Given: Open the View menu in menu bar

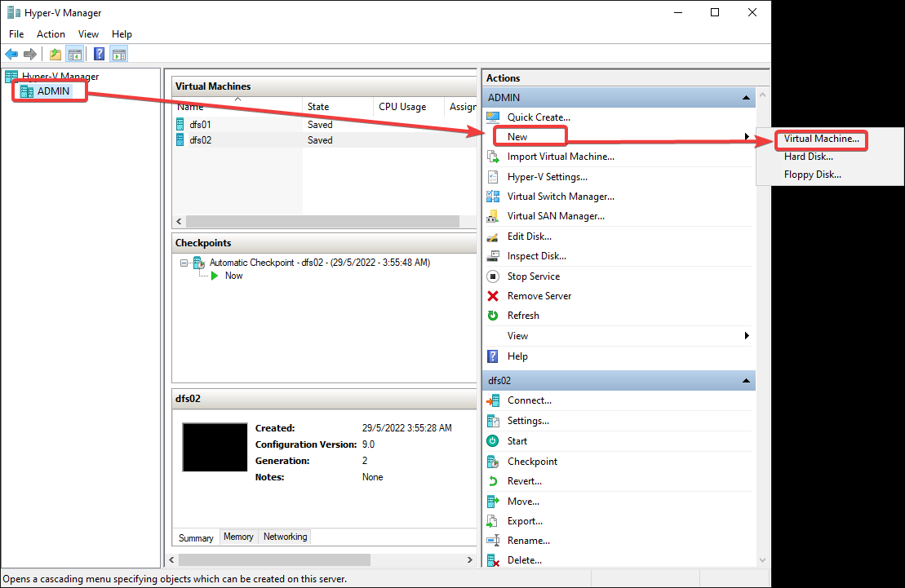Looking at the screenshot, I should 88,34.
